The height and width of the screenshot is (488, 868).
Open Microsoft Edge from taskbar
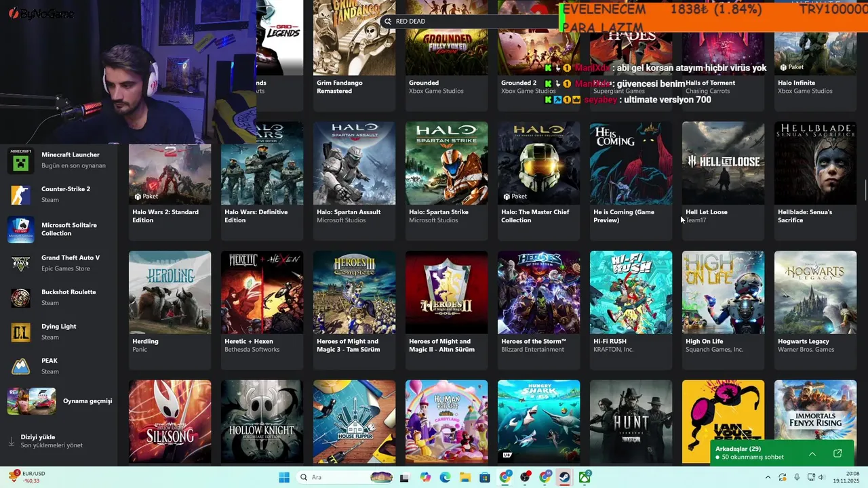(446, 477)
